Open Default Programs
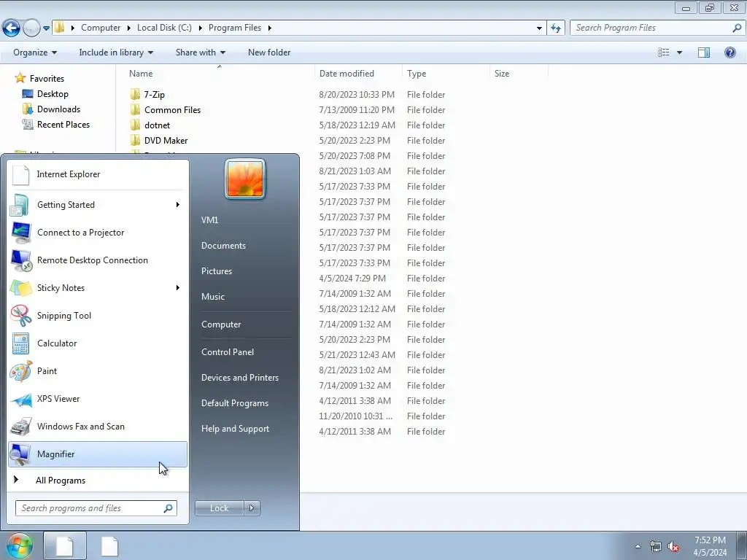This screenshot has width=747, height=560. 235,403
